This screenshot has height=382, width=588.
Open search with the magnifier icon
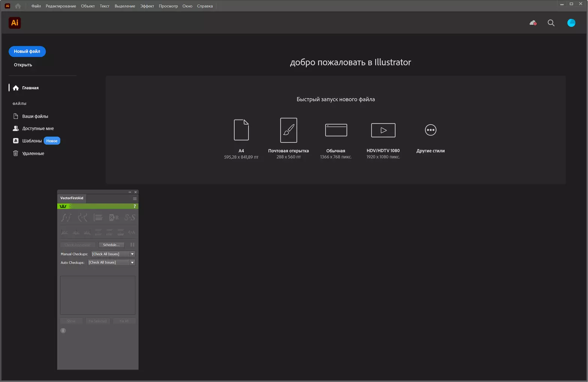pos(551,23)
